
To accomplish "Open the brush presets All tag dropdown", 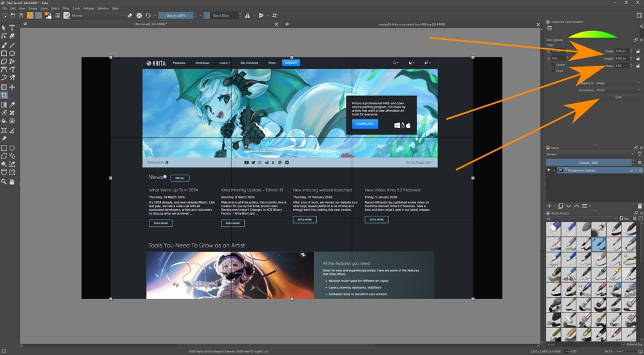I will tap(581, 218).
